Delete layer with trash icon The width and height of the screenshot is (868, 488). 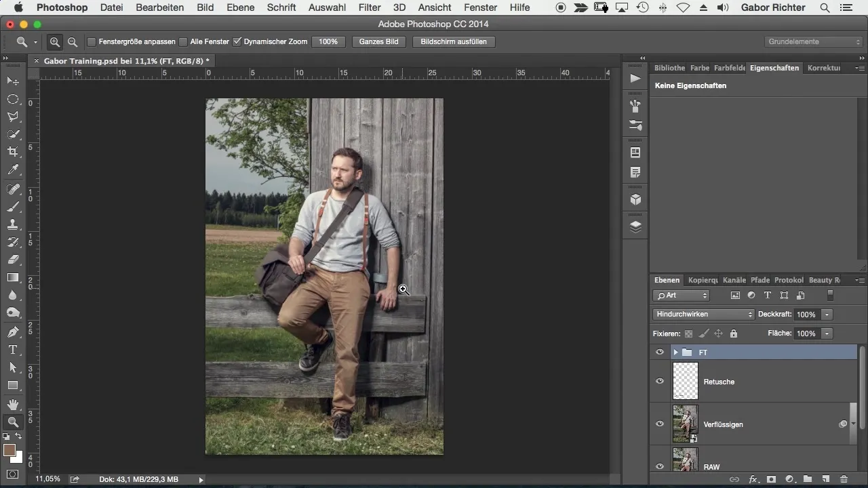point(844,479)
